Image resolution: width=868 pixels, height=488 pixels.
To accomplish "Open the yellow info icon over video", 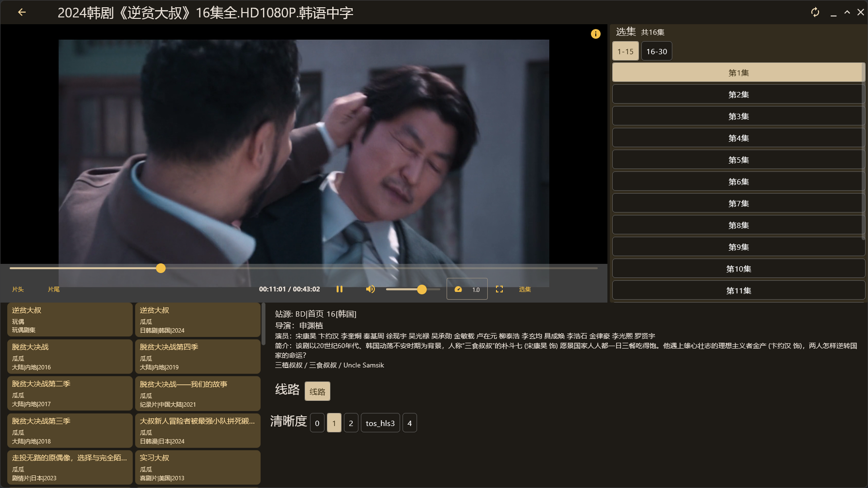I will coord(596,34).
